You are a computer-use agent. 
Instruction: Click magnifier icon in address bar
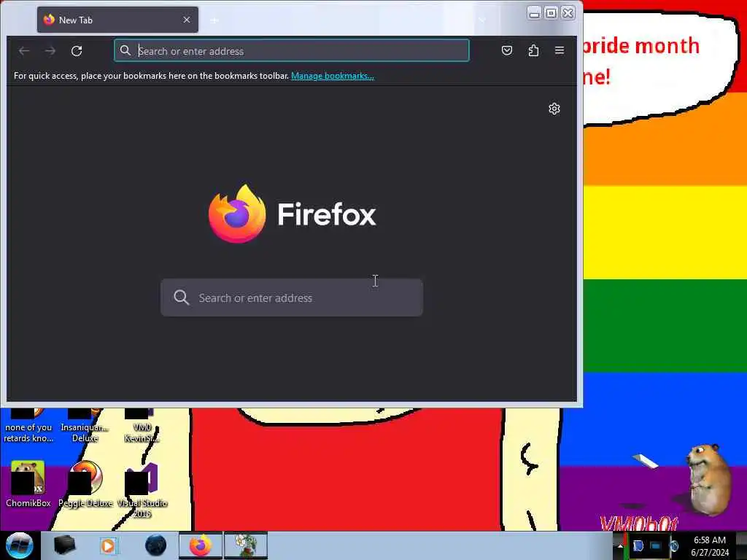125,50
